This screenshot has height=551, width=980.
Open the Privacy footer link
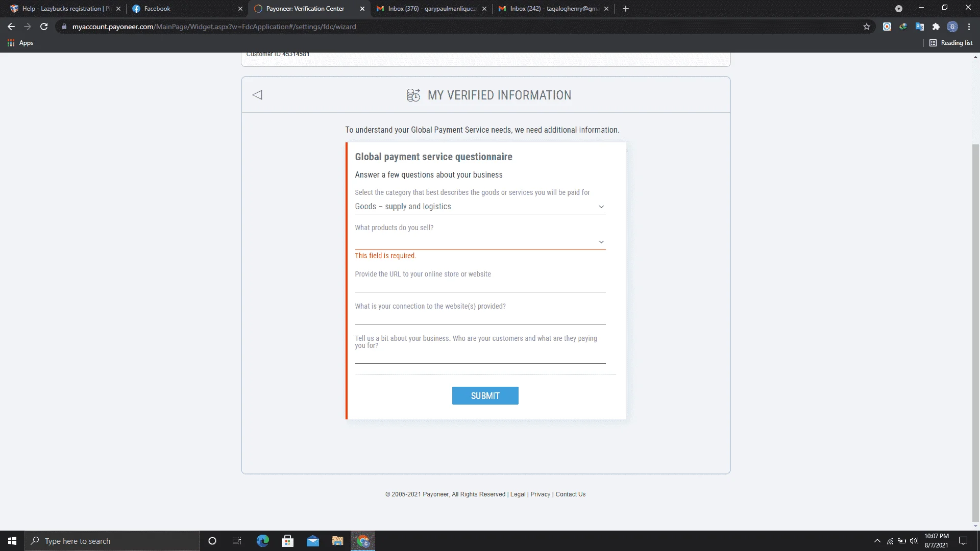(x=540, y=494)
